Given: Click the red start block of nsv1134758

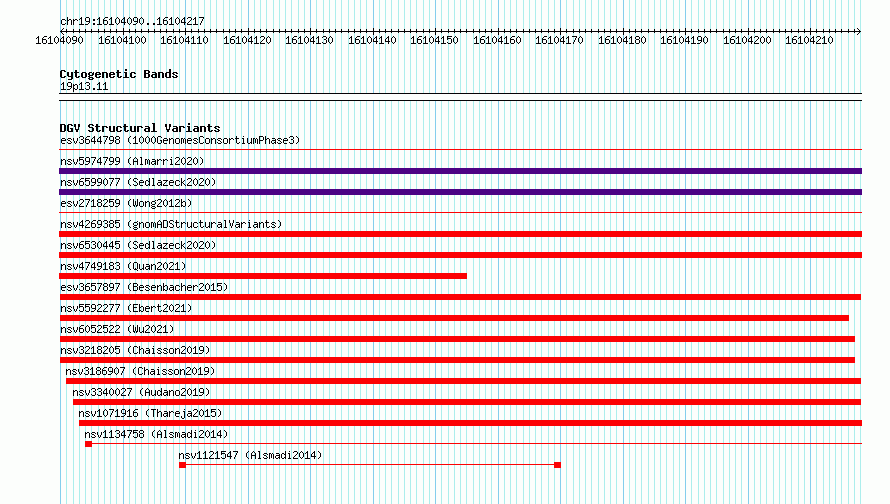Looking at the screenshot, I should [89, 444].
